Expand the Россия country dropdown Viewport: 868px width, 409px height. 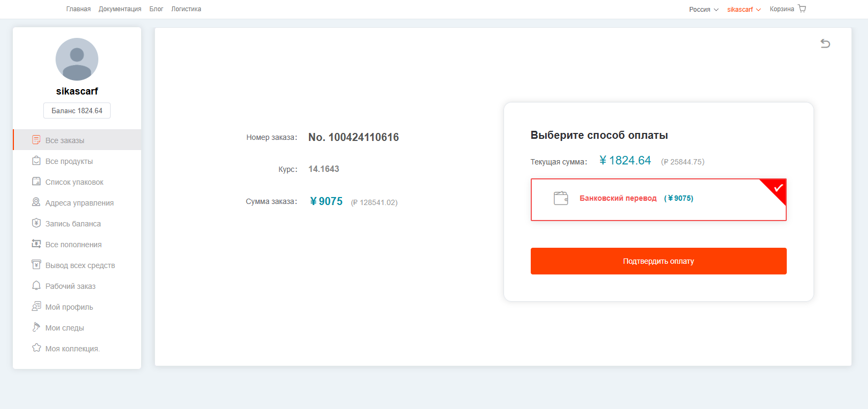[704, 10]
